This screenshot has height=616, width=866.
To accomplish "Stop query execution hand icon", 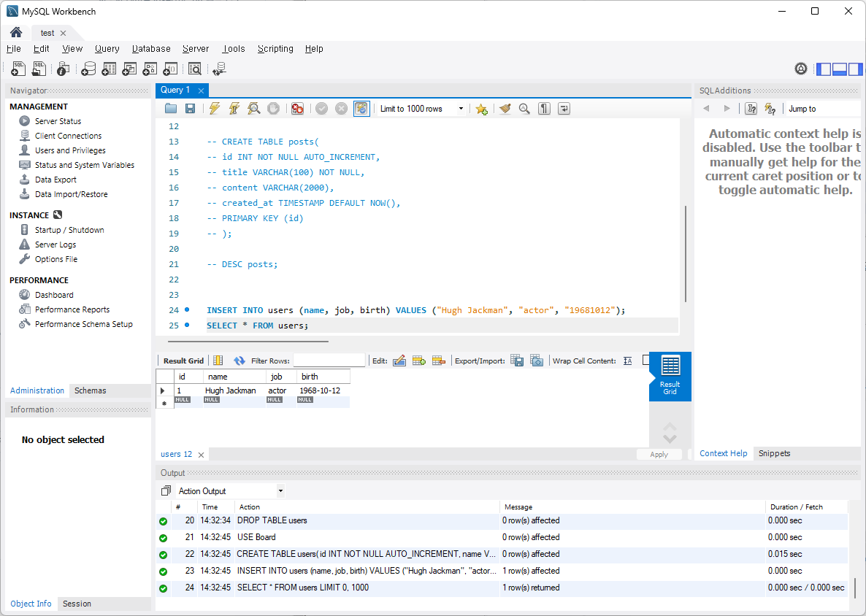I will click(273, 109).
